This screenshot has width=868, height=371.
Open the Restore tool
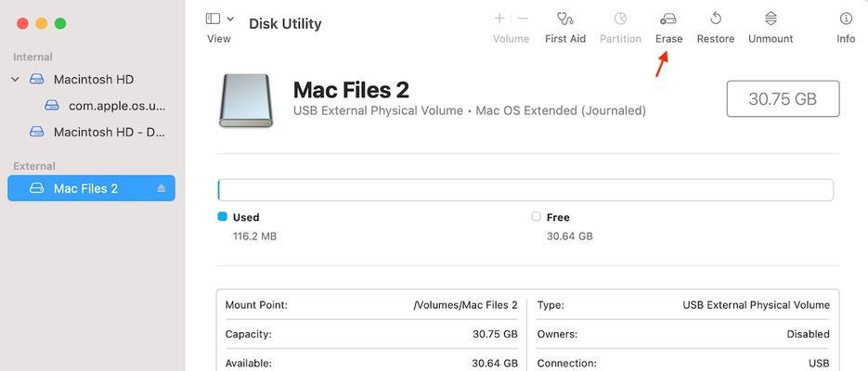(x=715, y=19)
